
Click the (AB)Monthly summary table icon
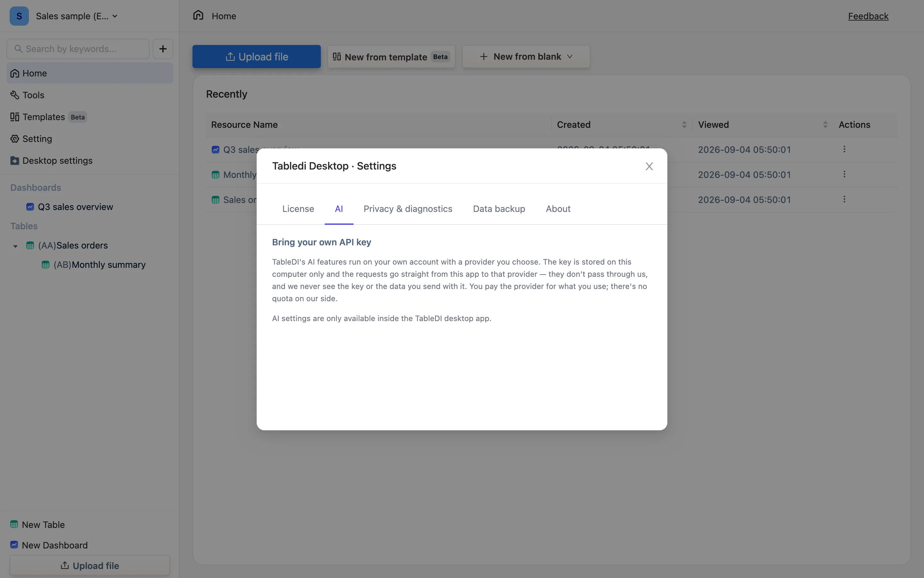pyautogui.click(x=46, y=265)
